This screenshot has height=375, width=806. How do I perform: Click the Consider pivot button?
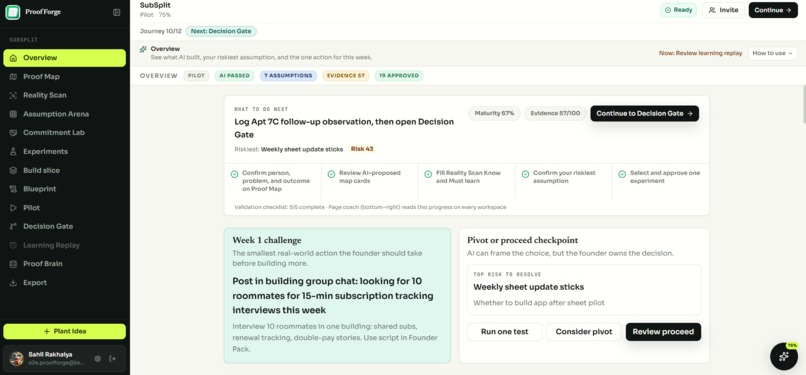coord(583,332)
